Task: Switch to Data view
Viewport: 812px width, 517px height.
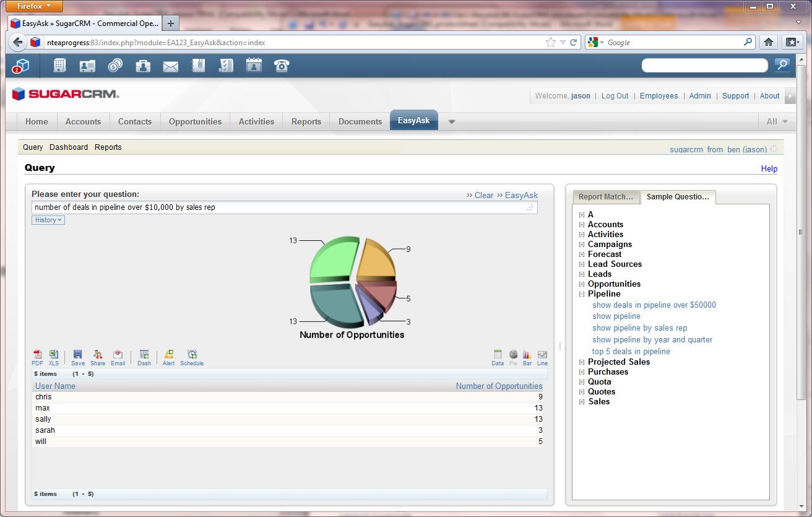Action: click(x=498, y=358)
